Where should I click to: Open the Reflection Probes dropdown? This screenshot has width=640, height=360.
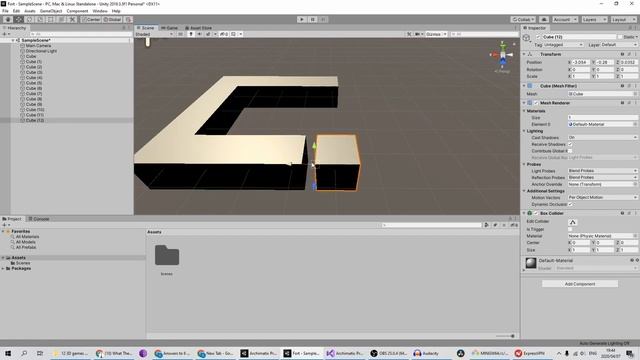pyautogui.click(x=602, y=178)
